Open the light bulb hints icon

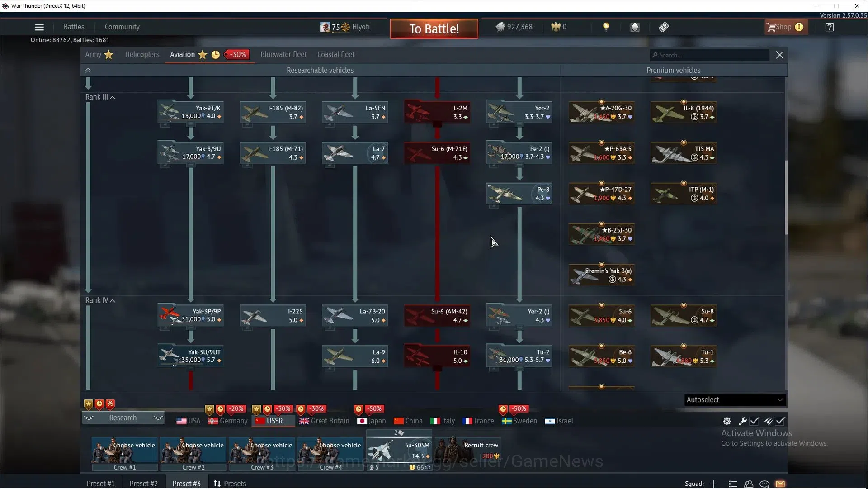(606, 27)
